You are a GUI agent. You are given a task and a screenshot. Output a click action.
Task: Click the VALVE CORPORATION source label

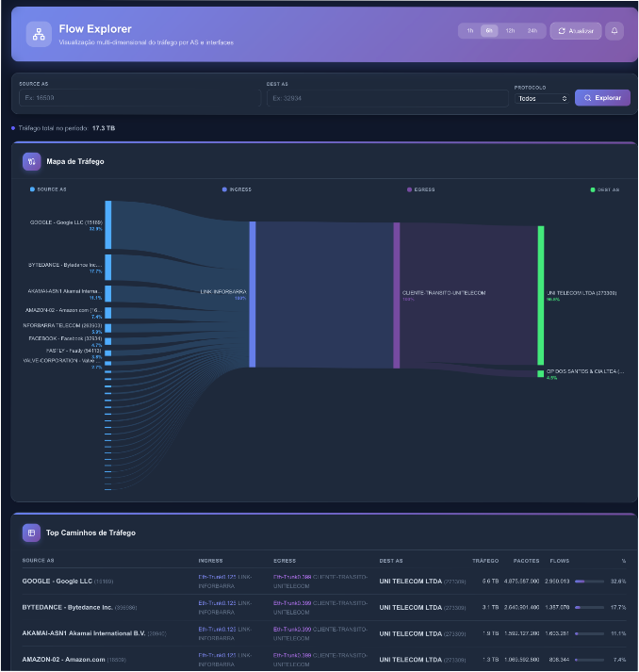coord(62,361)
